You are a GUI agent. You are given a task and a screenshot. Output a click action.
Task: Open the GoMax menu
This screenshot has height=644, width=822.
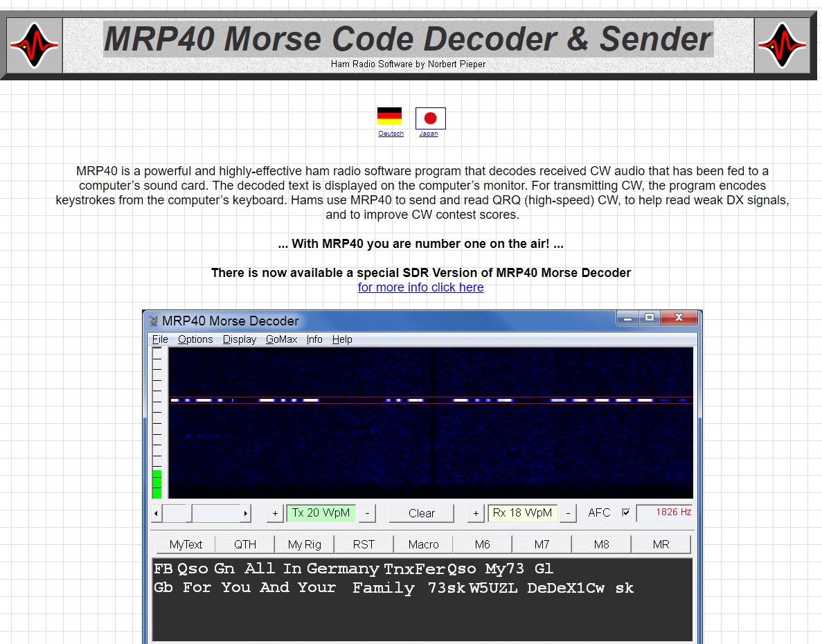[x=281, y=339]
